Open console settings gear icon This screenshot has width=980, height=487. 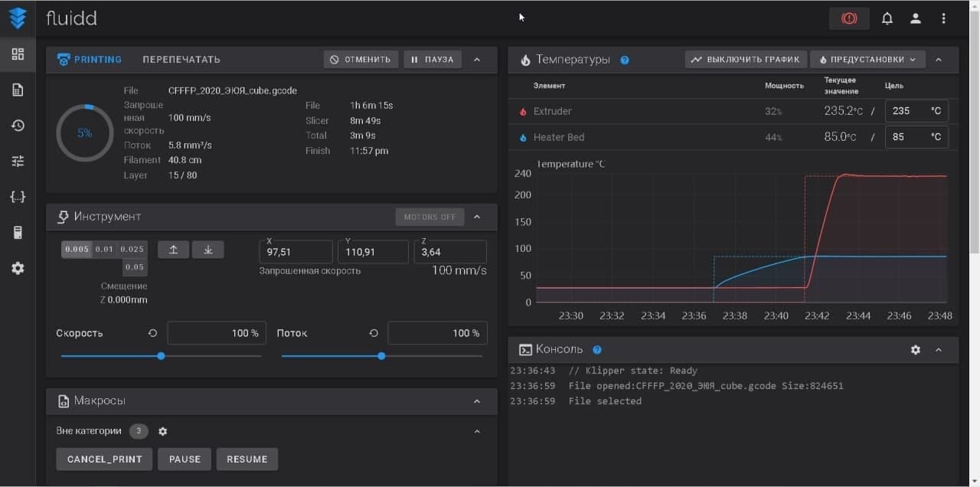(916, 350)
